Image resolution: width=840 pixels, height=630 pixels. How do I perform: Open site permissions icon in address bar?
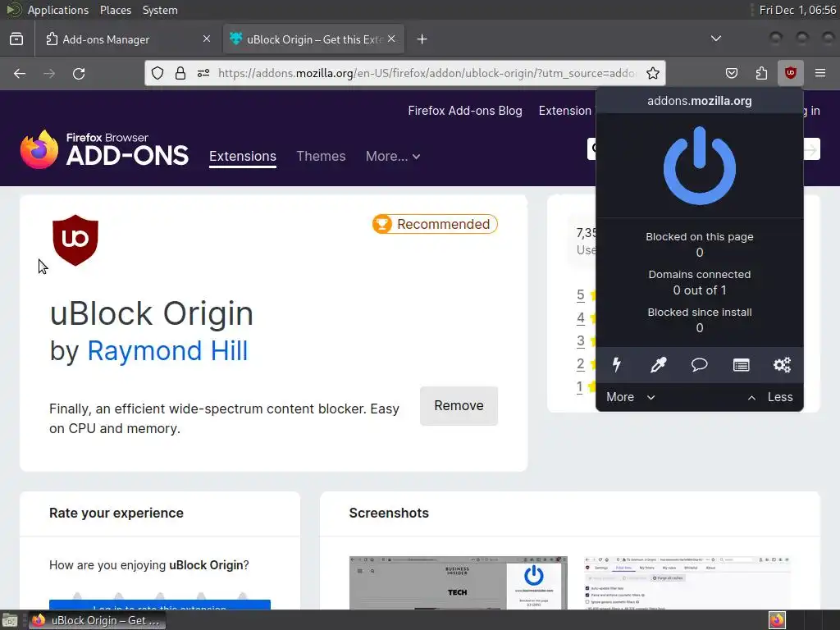pos(203,73)
